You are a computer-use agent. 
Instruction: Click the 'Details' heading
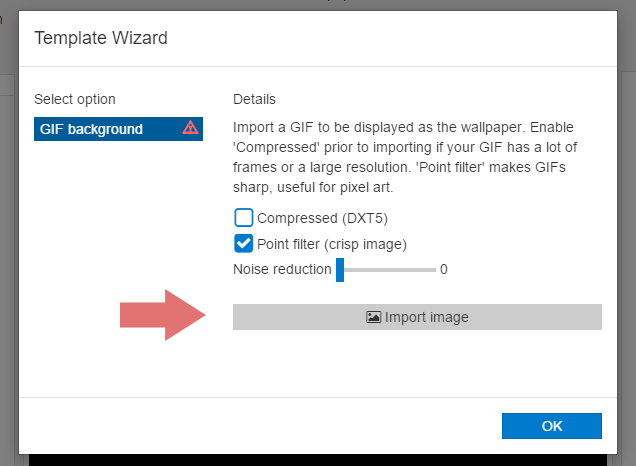254,99
